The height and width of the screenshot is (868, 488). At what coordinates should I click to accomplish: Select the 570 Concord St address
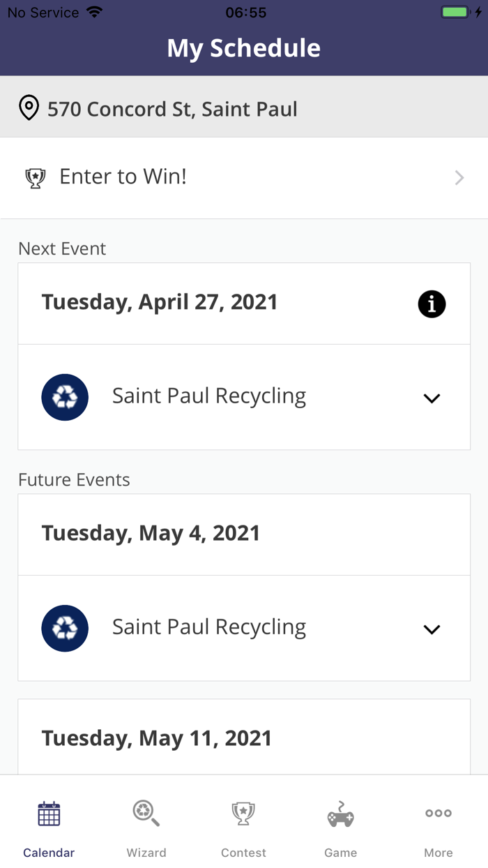171,108
